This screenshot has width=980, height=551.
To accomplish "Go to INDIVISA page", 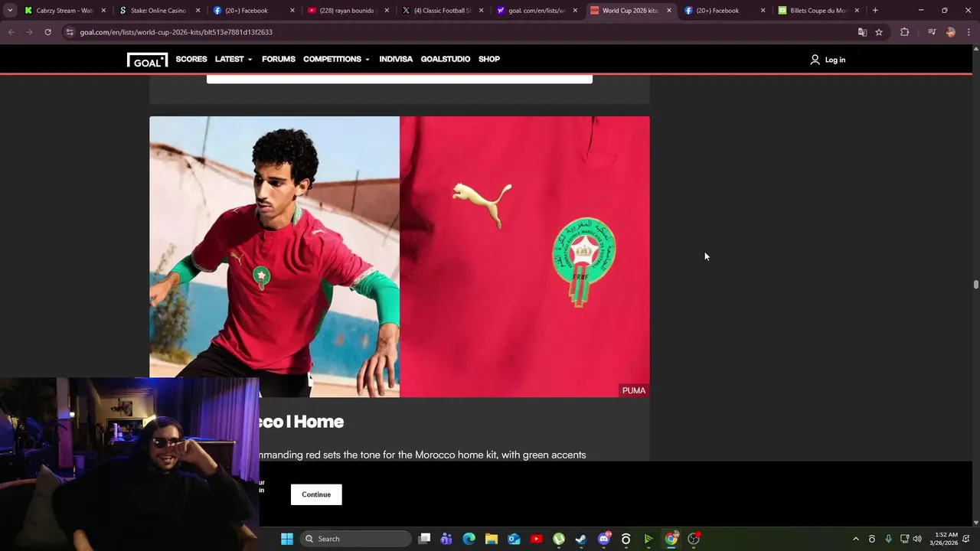I will 396,59.
